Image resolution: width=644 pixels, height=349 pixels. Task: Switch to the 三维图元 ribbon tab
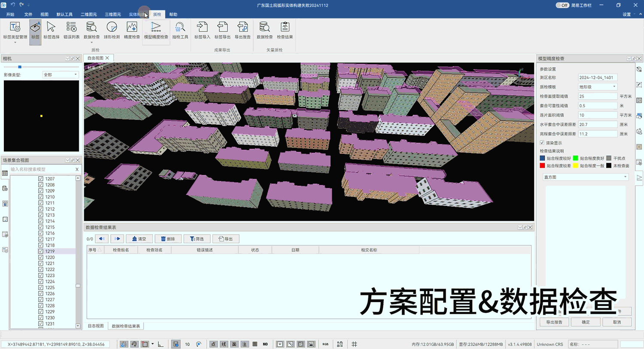(x=112, y=15)
